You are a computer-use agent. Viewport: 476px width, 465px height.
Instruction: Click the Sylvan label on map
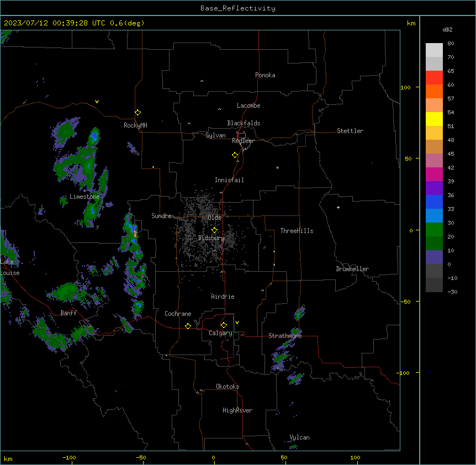pyautogui.click(x=215, y=135)
